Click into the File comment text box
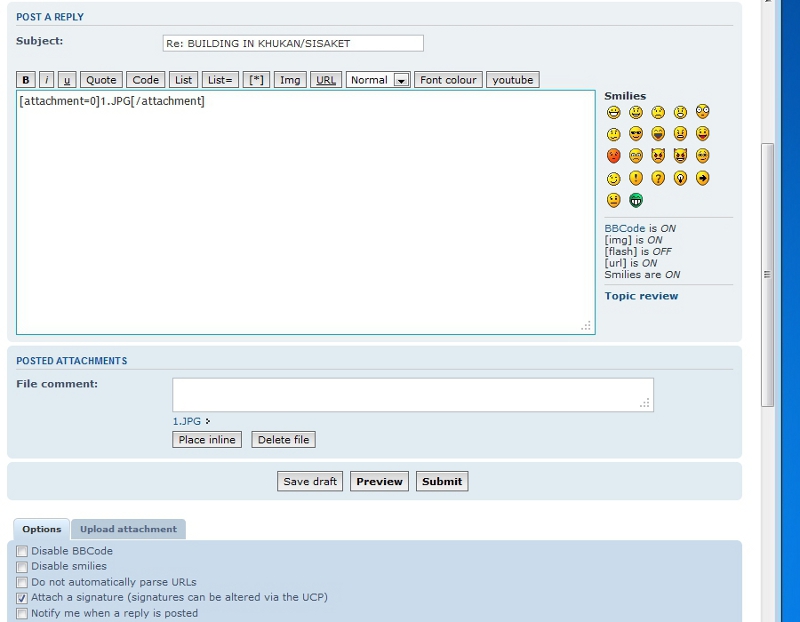The width and height of the screenshot is (800, 622). click(x=412, y=394)
